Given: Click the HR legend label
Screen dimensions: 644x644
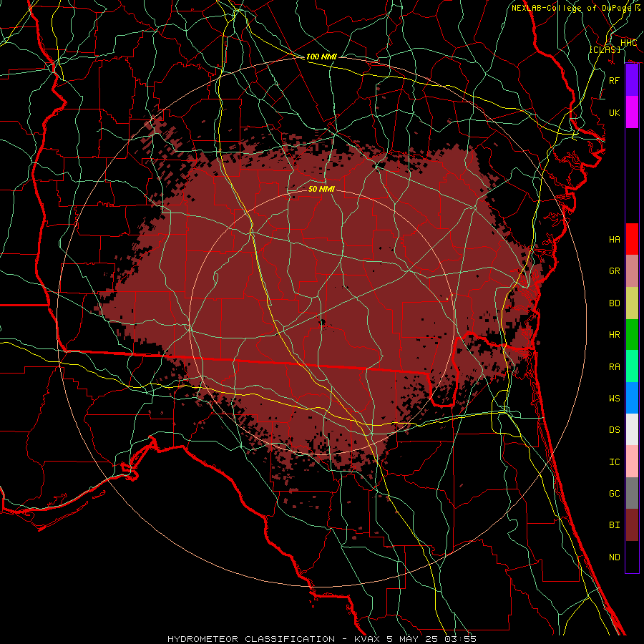Looking at the screenshot, I should (615, 334).
